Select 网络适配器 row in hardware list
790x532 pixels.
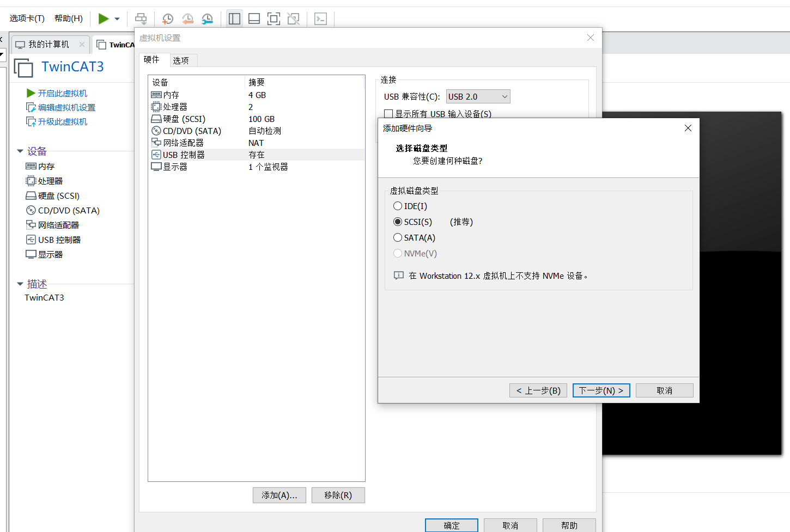[x=256, y=143]
